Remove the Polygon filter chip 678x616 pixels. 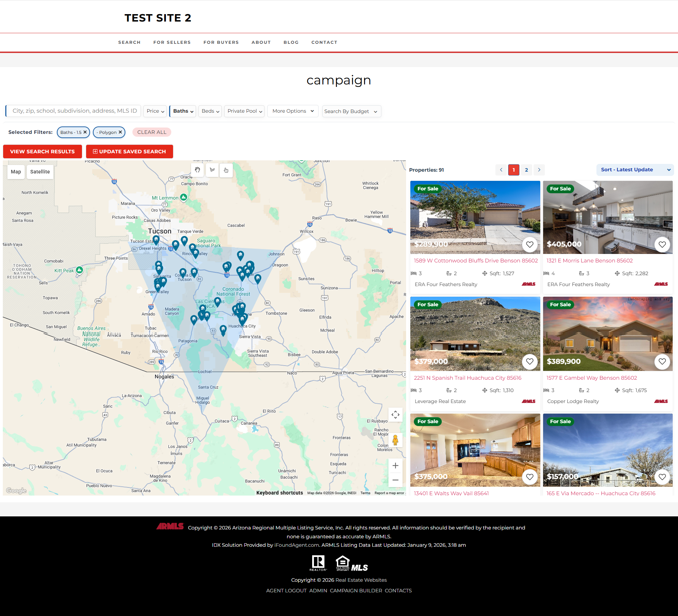pos(120,132)
